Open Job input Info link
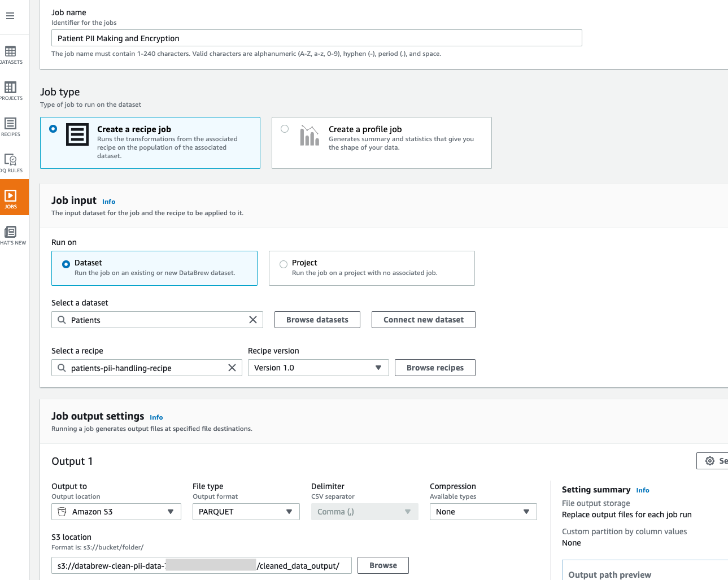 108,202
